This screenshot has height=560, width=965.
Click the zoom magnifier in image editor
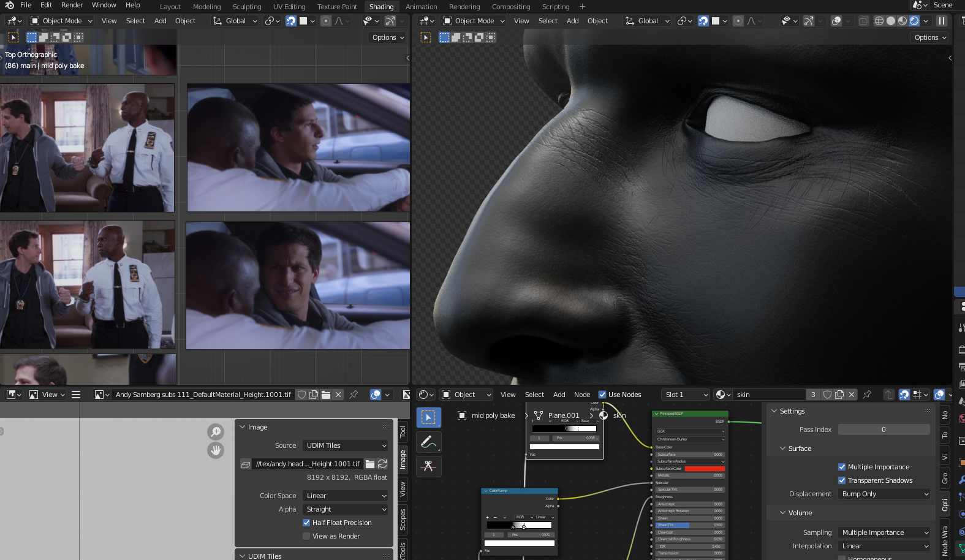pyautogui.click(x=216, y=432)
